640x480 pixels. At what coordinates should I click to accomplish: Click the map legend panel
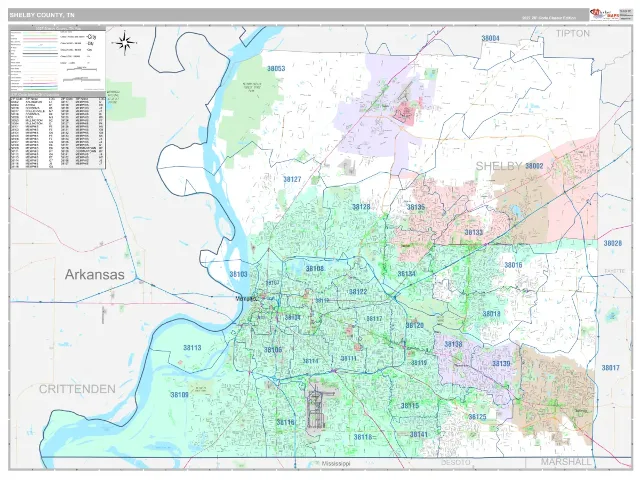pyautogui.click(x=58, y=59)
